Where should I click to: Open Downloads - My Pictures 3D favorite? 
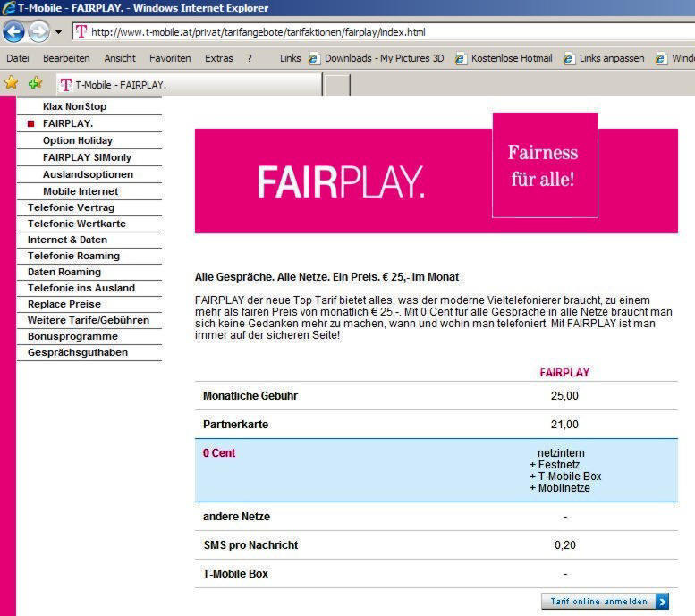[x=384, y=58]
